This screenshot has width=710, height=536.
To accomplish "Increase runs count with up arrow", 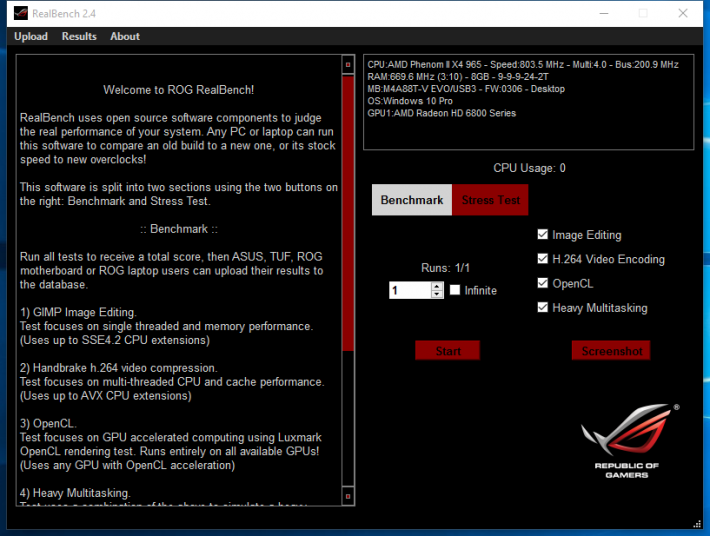I will (437, 286).
